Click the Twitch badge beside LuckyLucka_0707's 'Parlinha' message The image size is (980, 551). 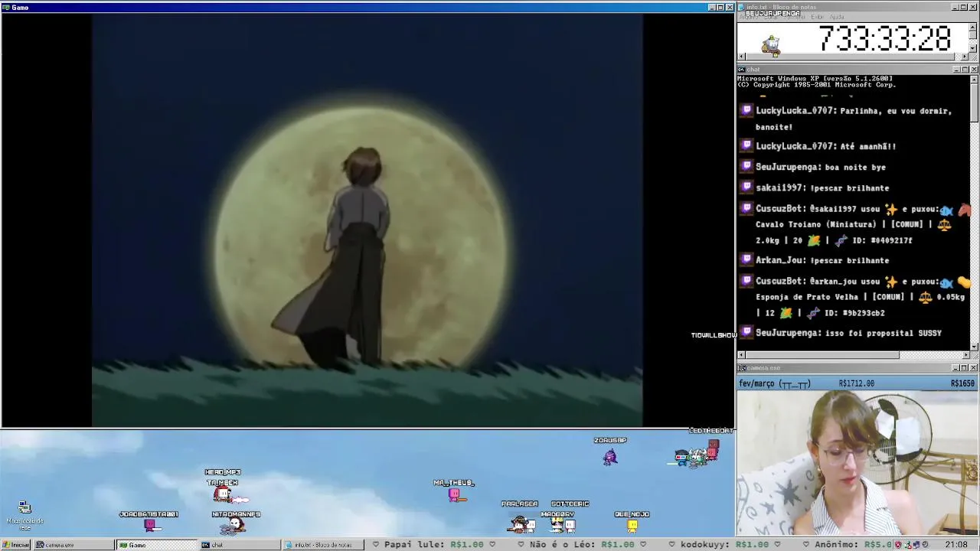coord(746,110)
